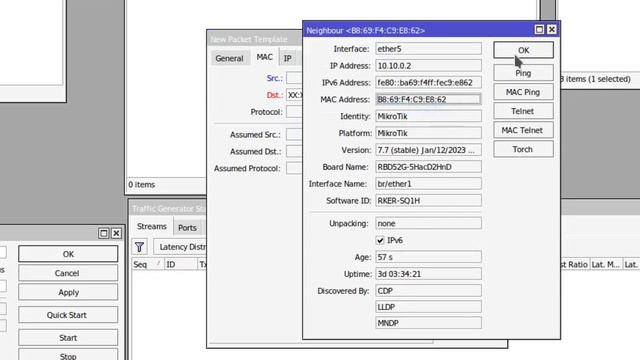640x360 pixels.
Task: Click the Ratio column header
Action: point(574,264)
